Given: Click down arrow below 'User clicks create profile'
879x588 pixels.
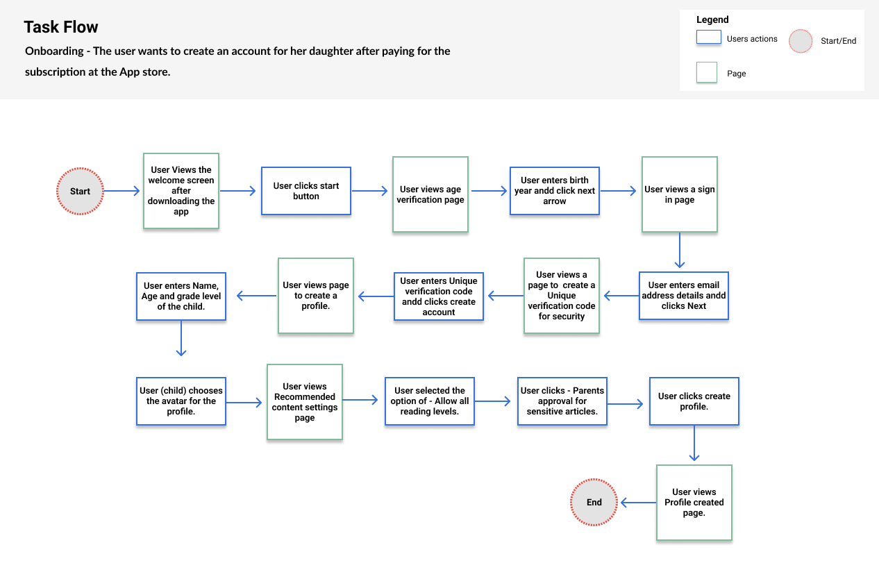Looking at the screenshot, I should click(x=694, y=444).
